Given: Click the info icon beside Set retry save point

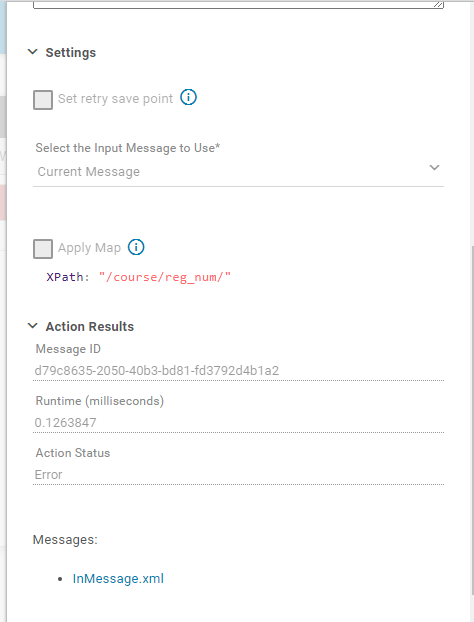Looking at the screenshot, I should point(188,97).
